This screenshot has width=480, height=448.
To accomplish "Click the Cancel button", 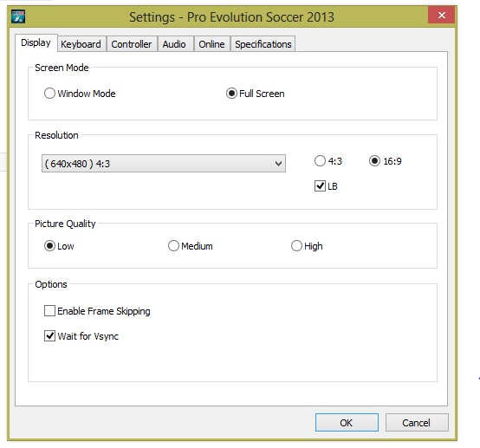I will pos(417,423).
